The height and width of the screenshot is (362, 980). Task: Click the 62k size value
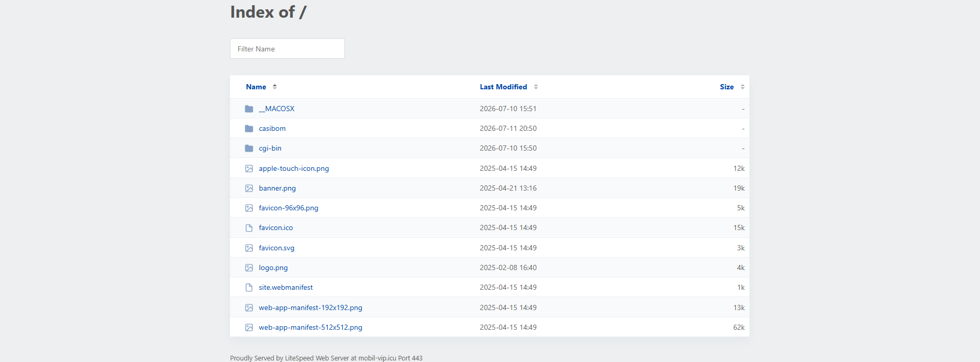point(739,327)
